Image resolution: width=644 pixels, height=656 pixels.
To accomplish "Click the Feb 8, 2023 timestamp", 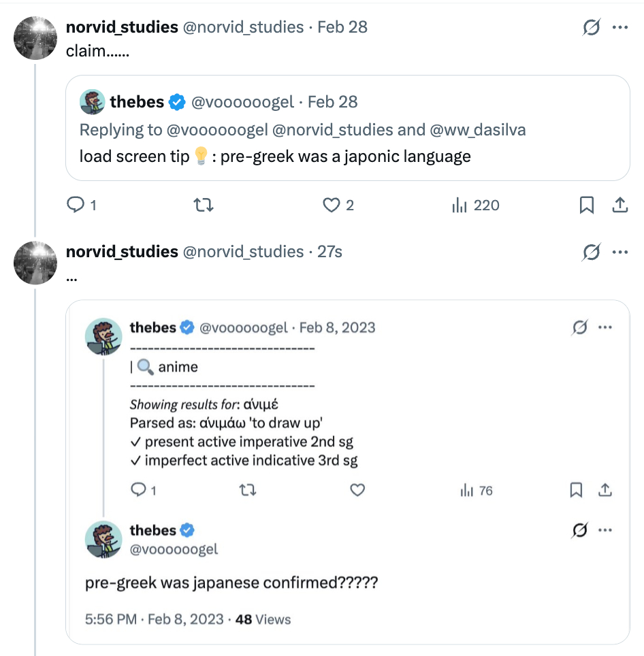I will 337,327.
